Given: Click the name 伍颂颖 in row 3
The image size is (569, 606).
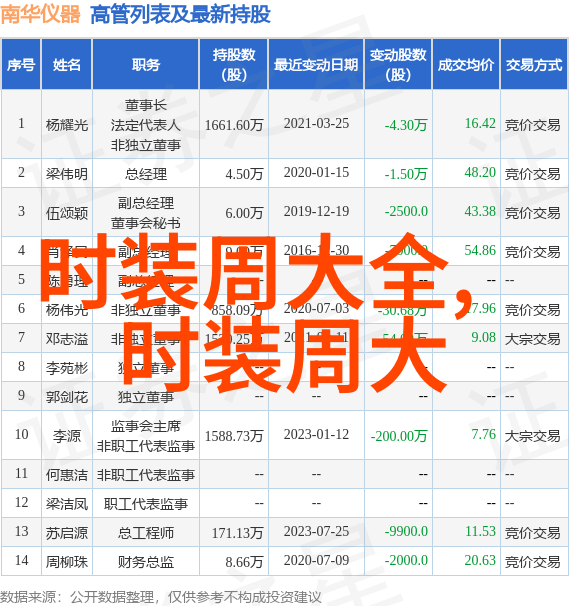Looking at the screenshot, I should (x=67, y=213).
